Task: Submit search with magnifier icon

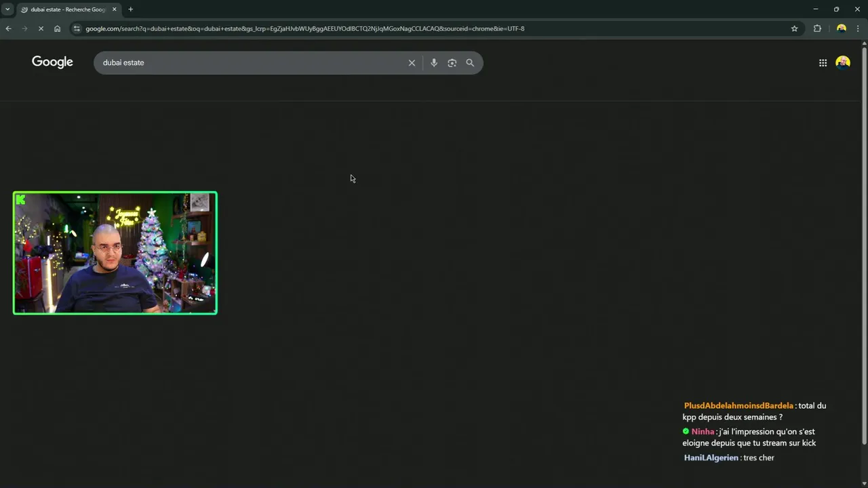Action: (470, 62)
